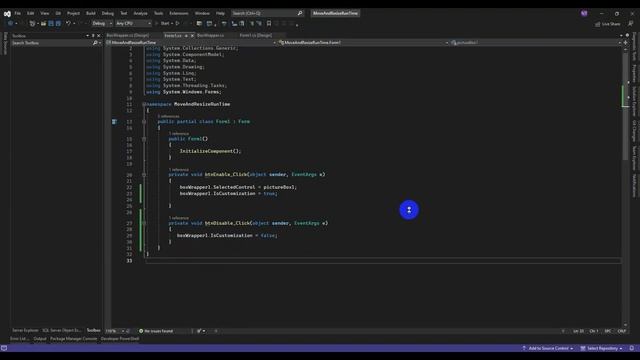Open the Window menu
This screenshot has height=360, width=640.
pos(202,13)
